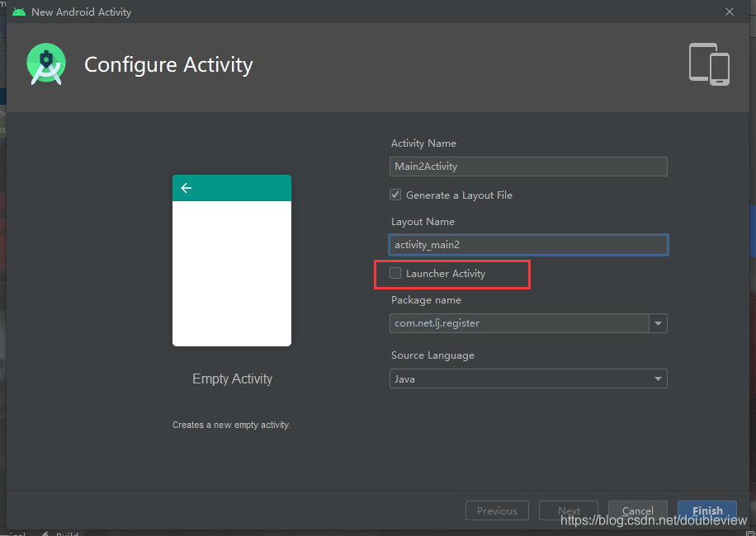Click the Empty Activity label
The image size is (756, 536).
coord(233,379)
